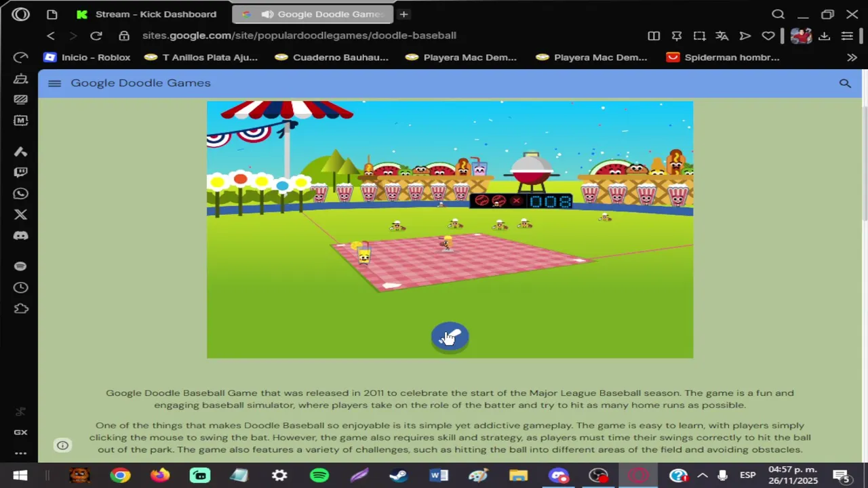Expand hidden bookmarks chevron

coord(852,58)
